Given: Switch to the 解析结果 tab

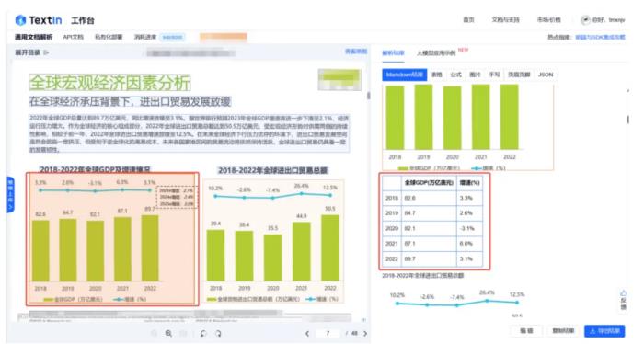Looking at the screenshot, I should (393, 53).
